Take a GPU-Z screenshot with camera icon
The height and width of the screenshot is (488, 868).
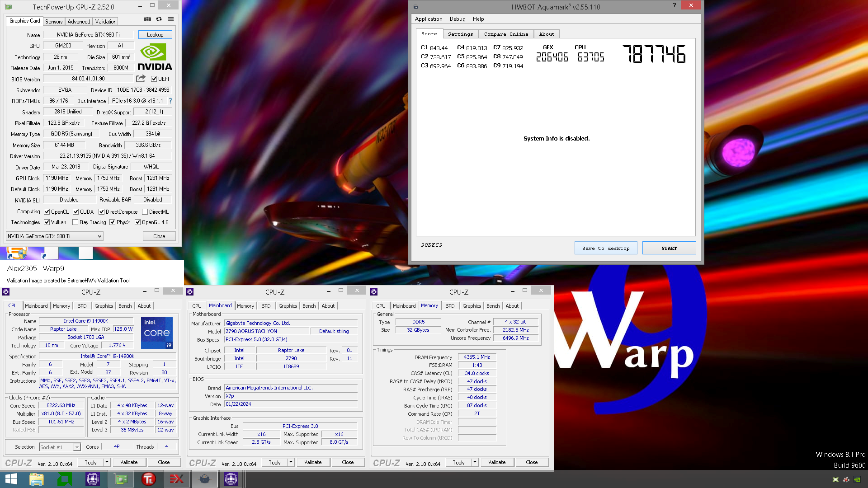(x=147, y=19)
